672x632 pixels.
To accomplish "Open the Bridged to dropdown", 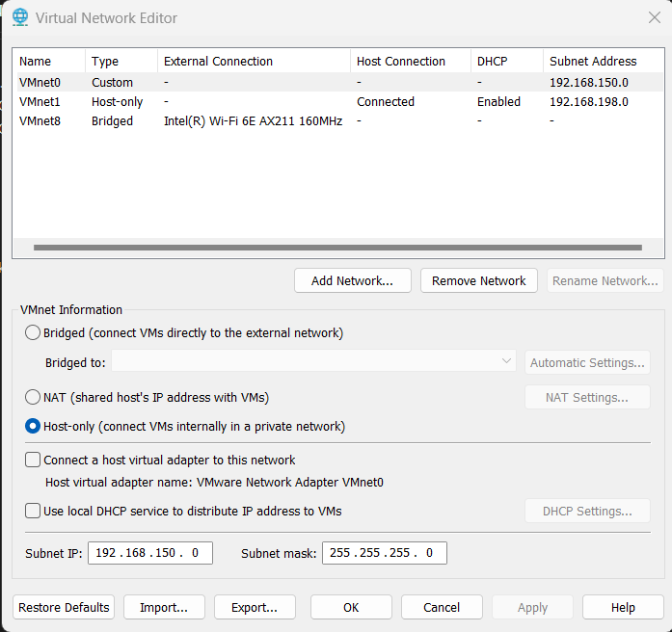I will coord(314,362).
